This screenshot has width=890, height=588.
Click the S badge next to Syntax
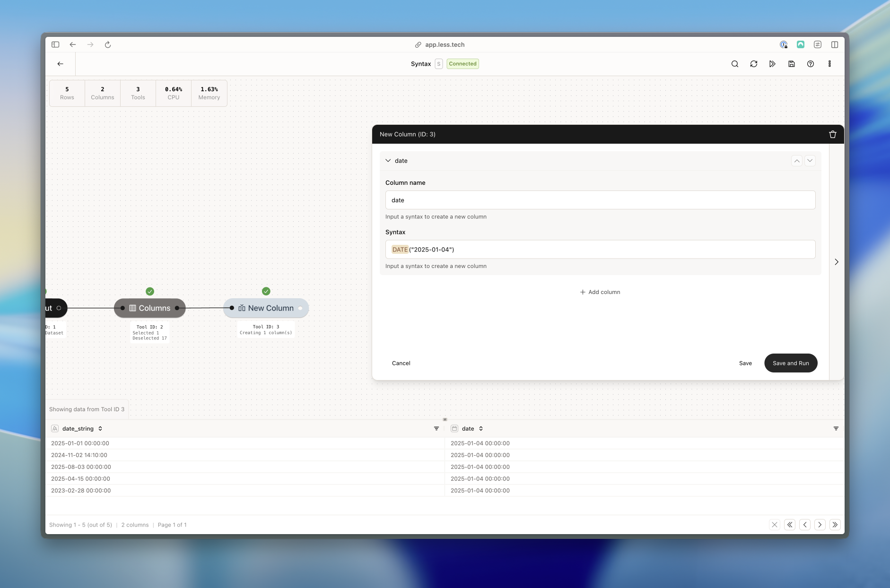pos(439,64)
